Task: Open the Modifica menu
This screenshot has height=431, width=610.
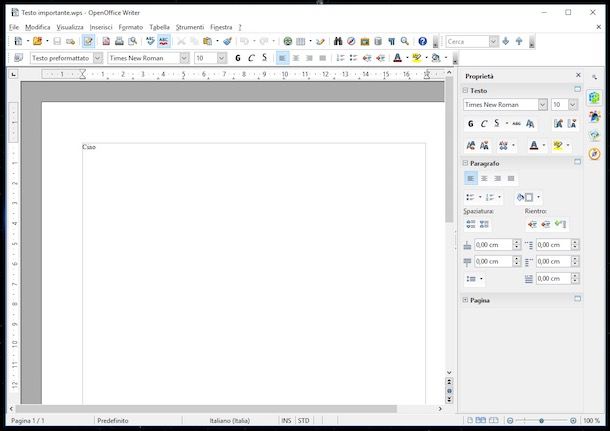Action: tap(38, 27)
